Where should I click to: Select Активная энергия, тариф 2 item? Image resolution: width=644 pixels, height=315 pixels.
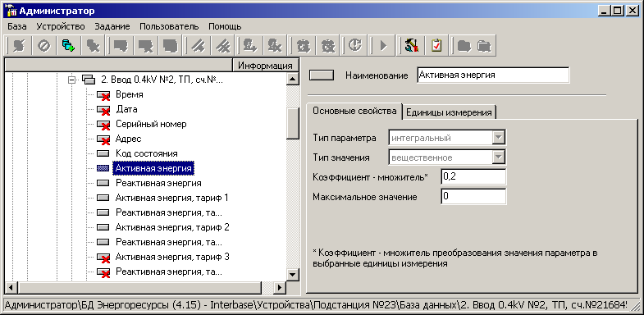(172, 227)
